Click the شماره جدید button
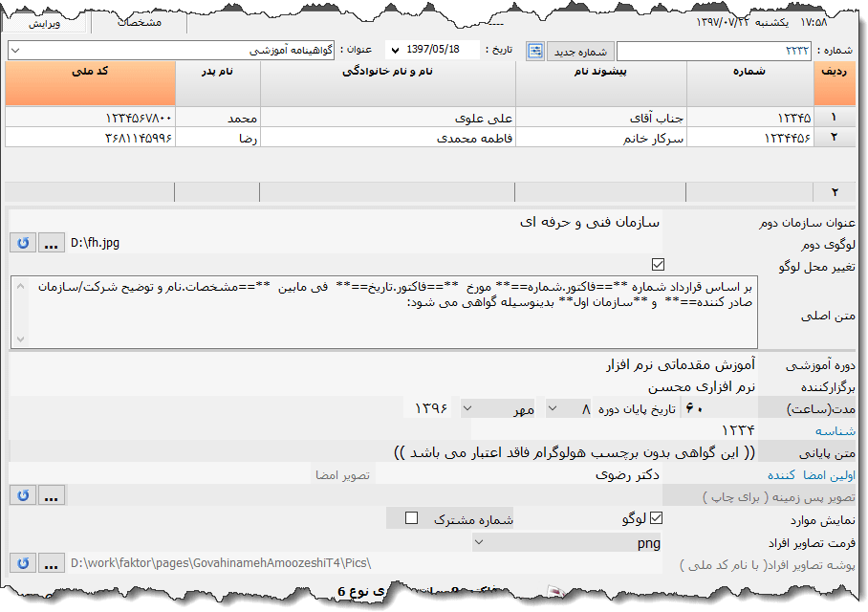868x612 pixels. 581,50
